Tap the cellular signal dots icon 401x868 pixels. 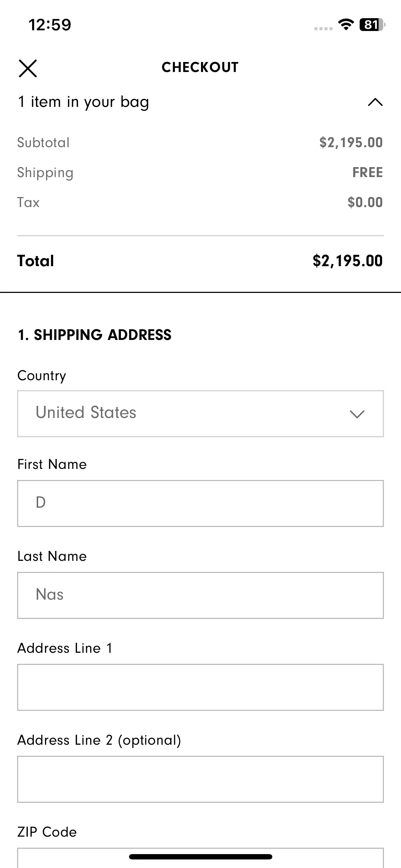pos(323,29)
